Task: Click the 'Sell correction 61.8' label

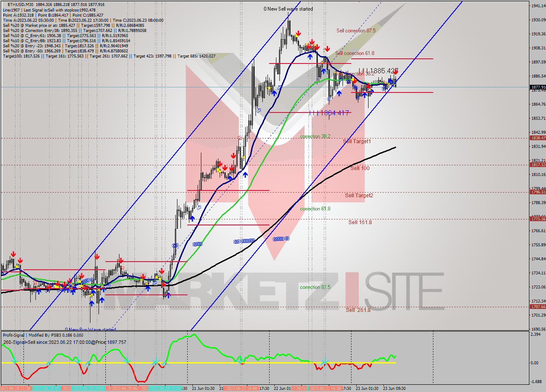Action: pos(354,53)
